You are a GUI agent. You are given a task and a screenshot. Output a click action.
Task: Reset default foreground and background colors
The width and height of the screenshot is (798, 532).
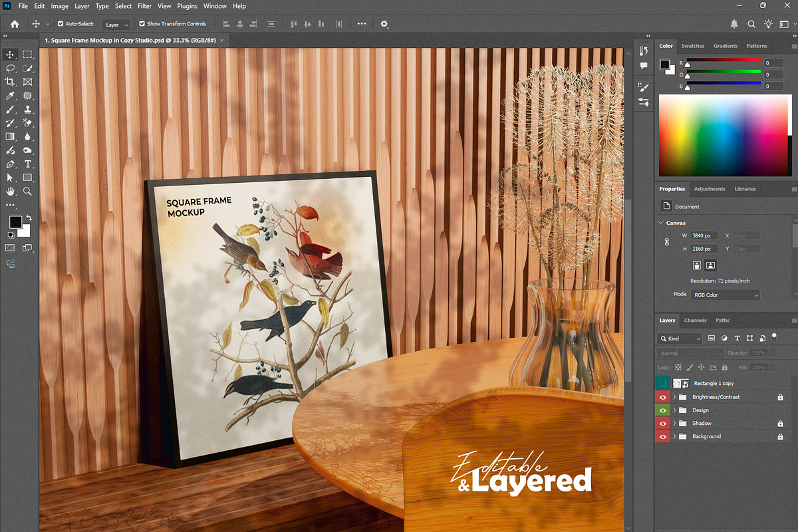point(11,235)
